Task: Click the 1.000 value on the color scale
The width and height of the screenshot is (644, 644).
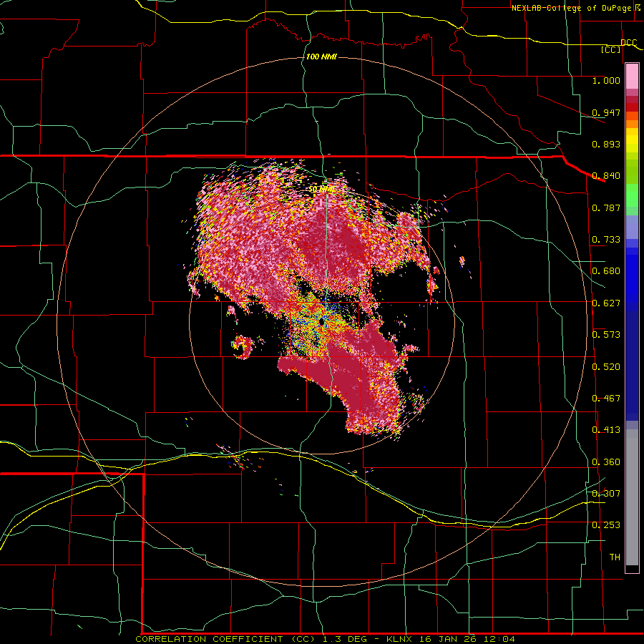Action: pos(606,80)
